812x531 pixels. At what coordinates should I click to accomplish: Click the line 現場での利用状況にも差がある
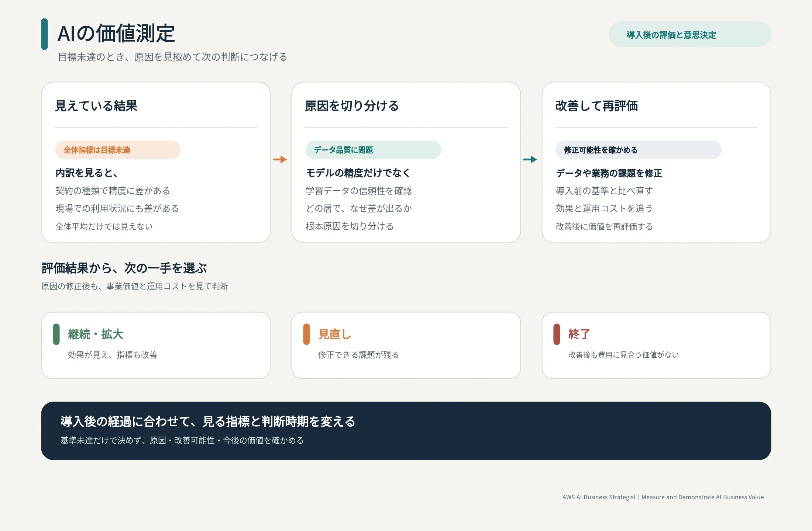click(117, 209)
